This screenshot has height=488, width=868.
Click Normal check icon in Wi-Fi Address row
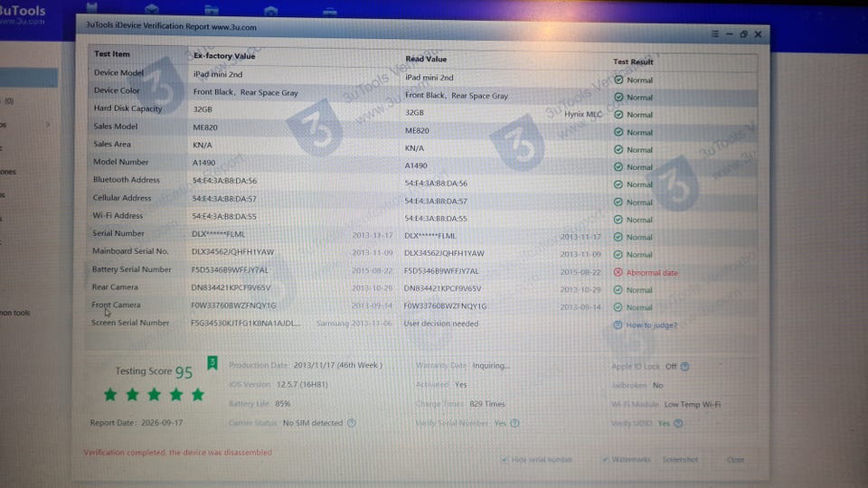(x=618, y=220)
